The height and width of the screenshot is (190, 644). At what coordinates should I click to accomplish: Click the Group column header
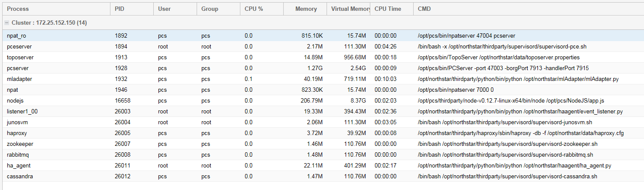coord(210,9)
